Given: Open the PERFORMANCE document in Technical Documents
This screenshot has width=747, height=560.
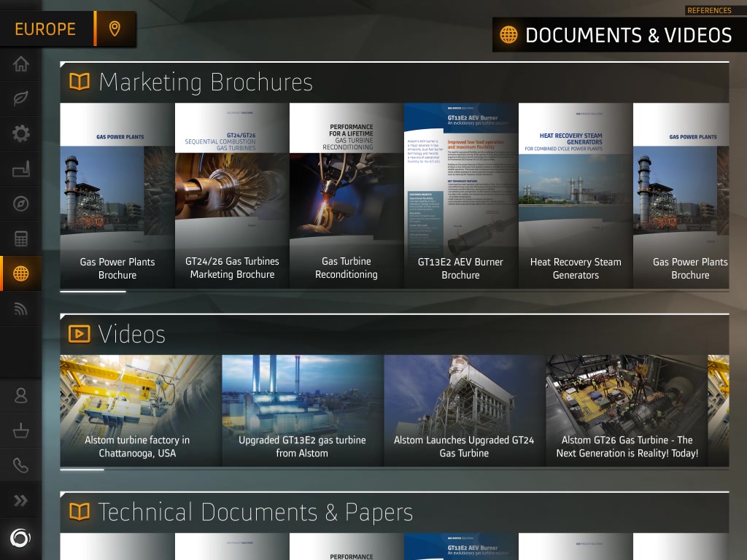Looking at the screenshot, I should [347, 547].
